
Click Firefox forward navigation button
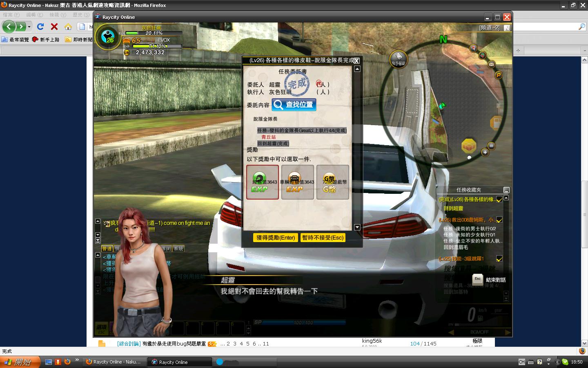coord(20,27)
